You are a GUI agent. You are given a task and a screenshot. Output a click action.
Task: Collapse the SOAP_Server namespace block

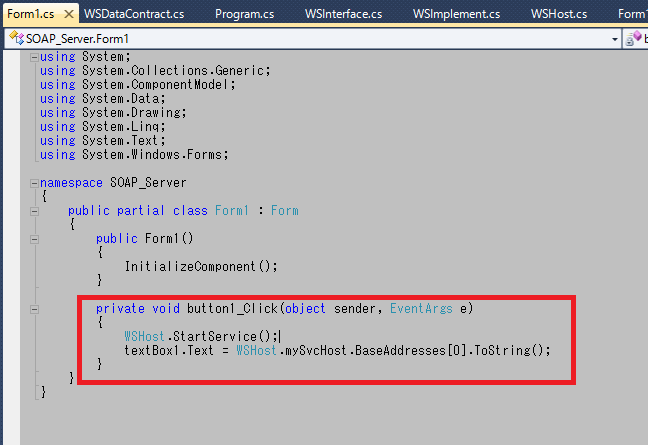pyautogui.click(x=35, y=183)
